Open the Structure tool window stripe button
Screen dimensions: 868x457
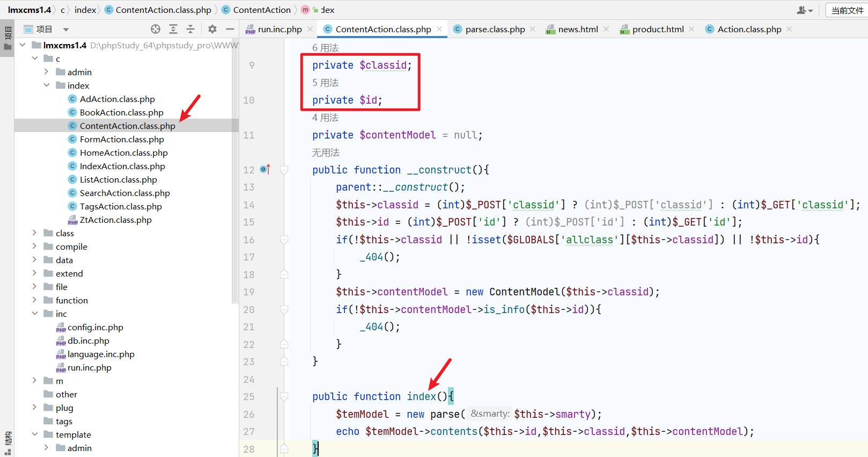pyautogui.click(x=8, y=443)
